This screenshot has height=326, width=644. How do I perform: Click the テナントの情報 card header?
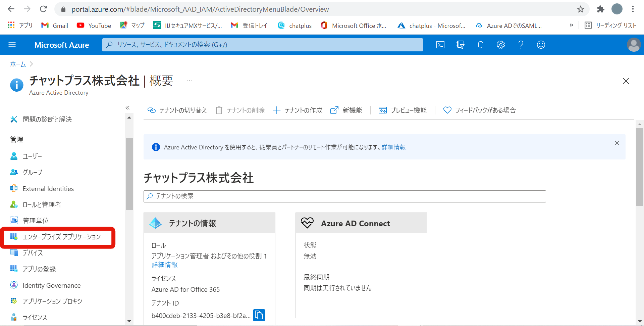coord(209,223)
